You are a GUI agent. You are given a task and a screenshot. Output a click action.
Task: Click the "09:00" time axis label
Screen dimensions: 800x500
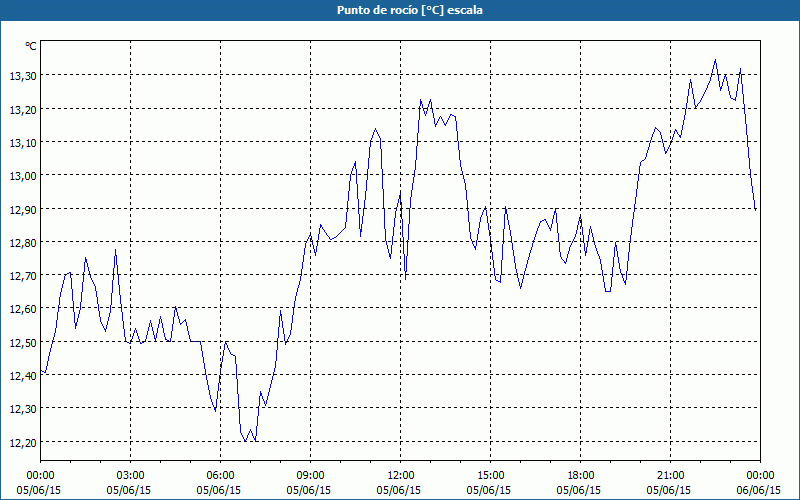310,476
